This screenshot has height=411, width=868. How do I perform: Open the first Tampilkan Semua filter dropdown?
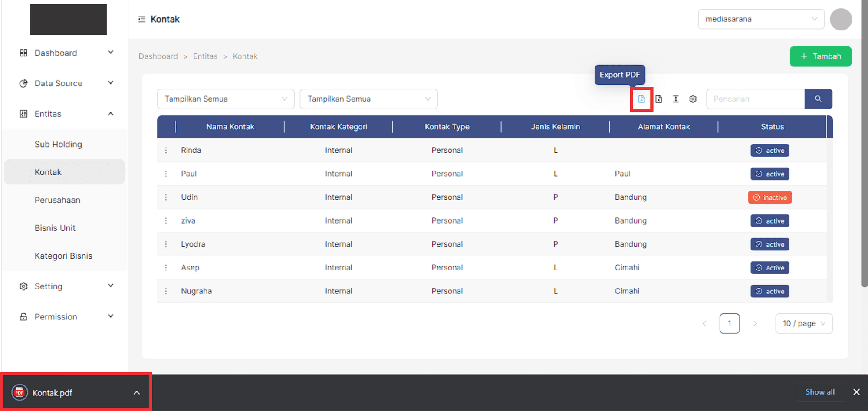click(x=225, y=99)
